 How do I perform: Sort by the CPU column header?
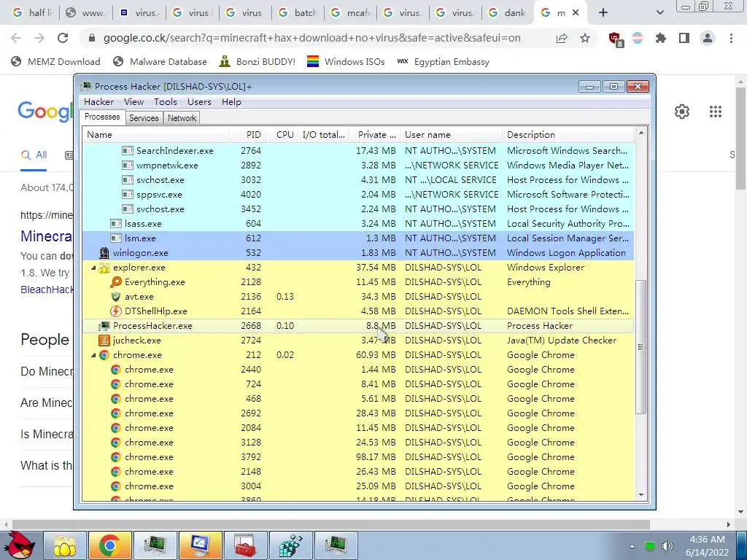282,135
